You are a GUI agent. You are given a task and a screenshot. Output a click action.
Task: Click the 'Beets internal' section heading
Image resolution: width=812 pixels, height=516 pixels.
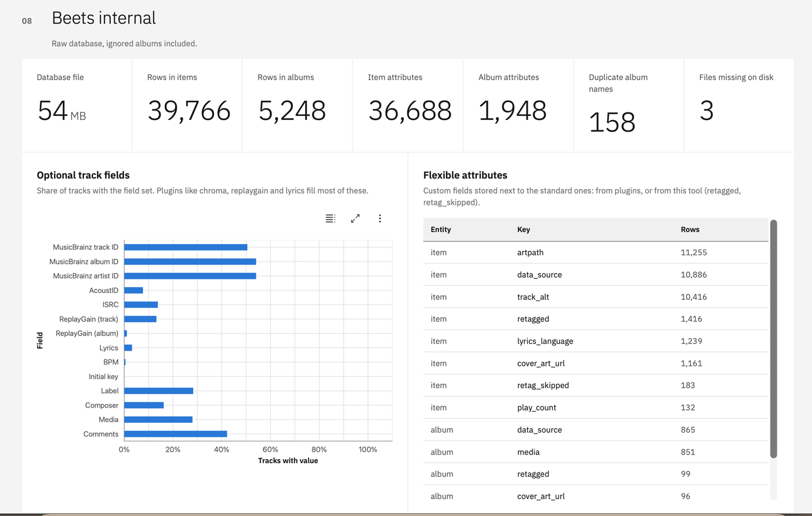click(x=104, y=18)
